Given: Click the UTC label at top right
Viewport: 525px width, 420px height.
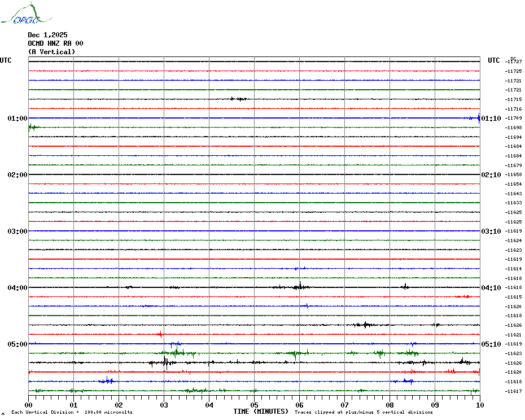Looking at the screenshot, I should (x=494, y=60).
